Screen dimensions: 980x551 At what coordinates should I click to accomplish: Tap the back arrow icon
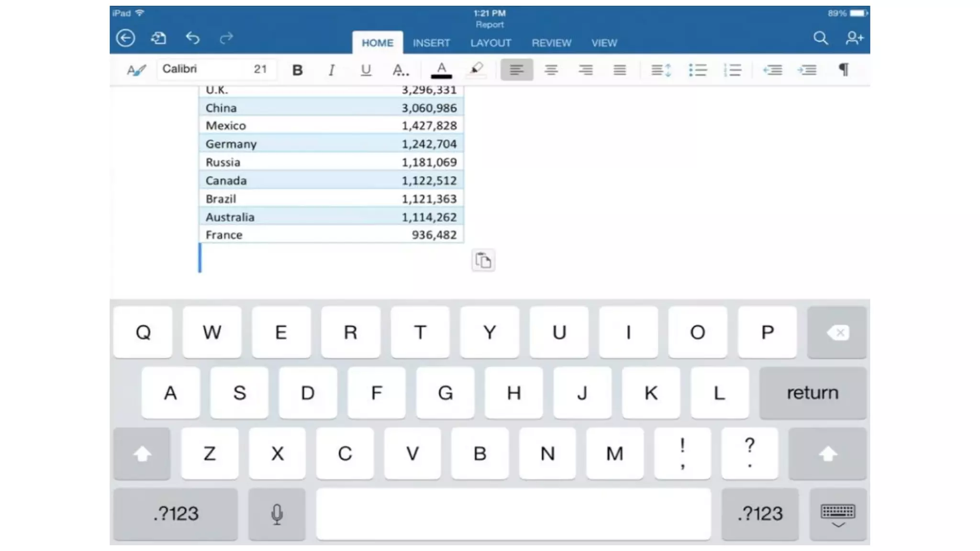[x=125, y=38]
